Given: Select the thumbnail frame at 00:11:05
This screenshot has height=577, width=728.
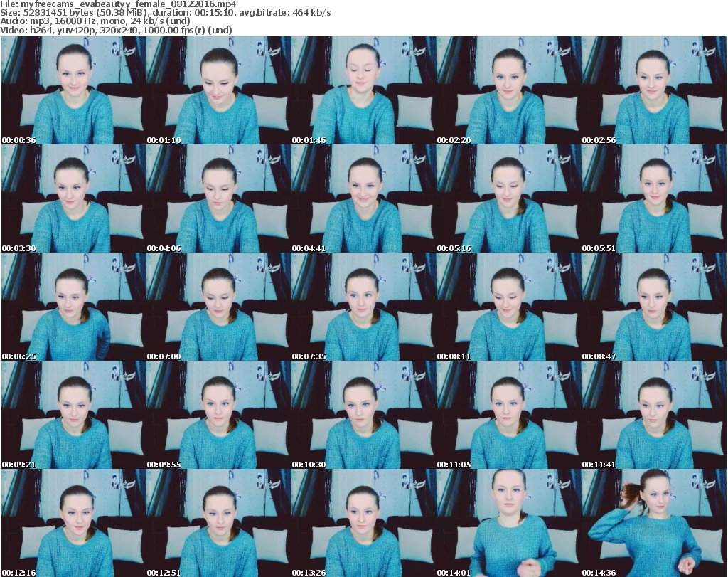Looking at the screenshot, I should pyautogui.click(x=509, y=415).
